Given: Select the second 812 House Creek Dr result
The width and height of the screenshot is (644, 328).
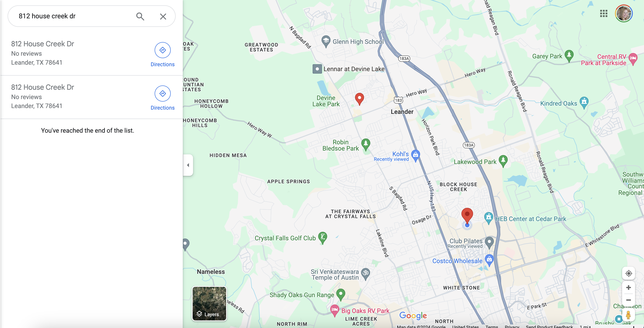Looking at the screenshot, I should pos(75,96).
